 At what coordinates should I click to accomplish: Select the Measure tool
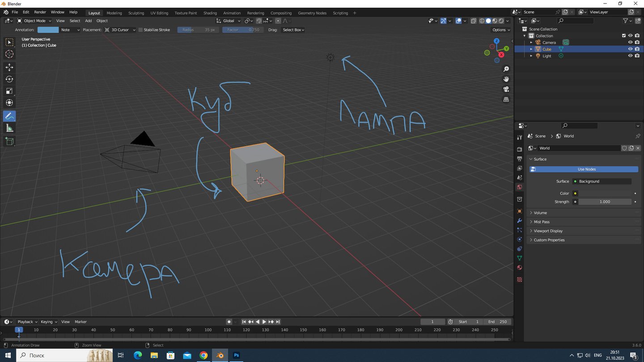tap(9, 129)
